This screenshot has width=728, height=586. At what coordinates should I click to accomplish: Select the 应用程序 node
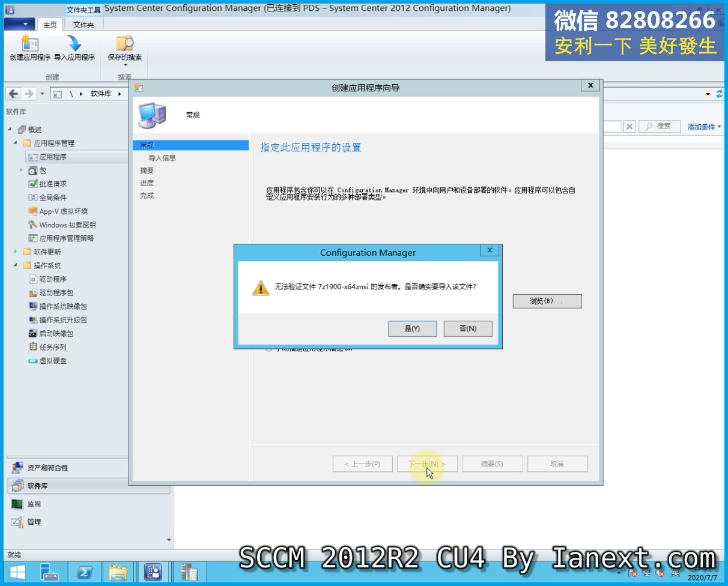pyautogui.click(x=53, y=157)
